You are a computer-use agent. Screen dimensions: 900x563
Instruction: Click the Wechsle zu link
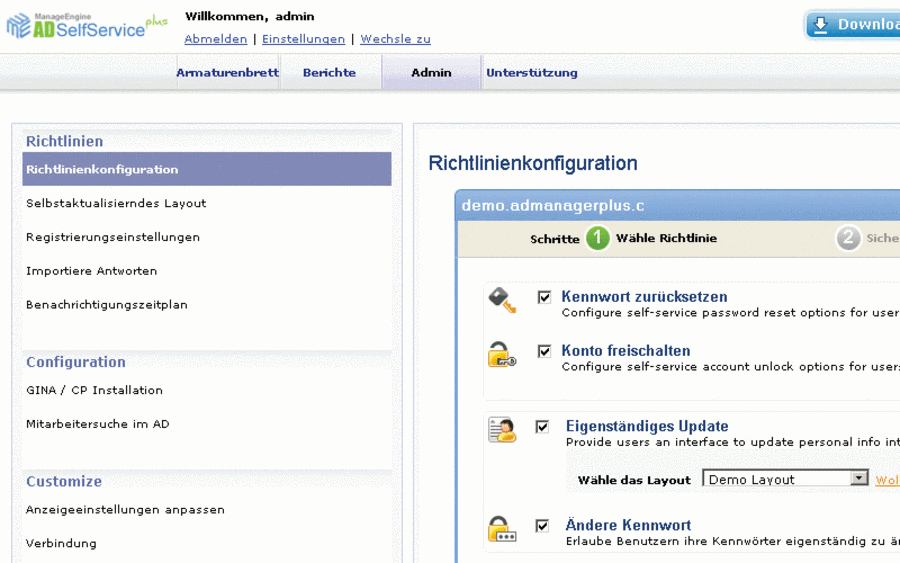pyautogui.click(x=395, y=39)
